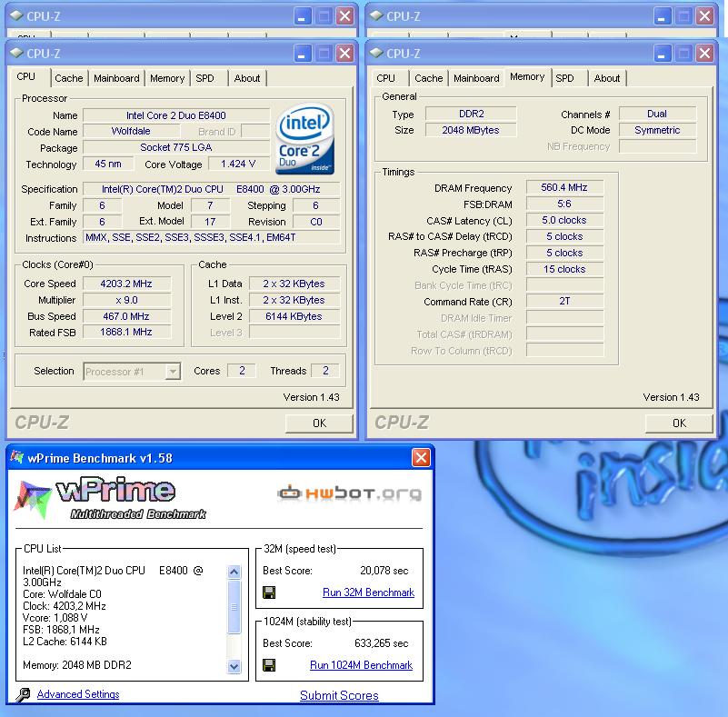
Task: Switch to the Memory tab in the left CPU-Z
Action: tap(167, 78)
